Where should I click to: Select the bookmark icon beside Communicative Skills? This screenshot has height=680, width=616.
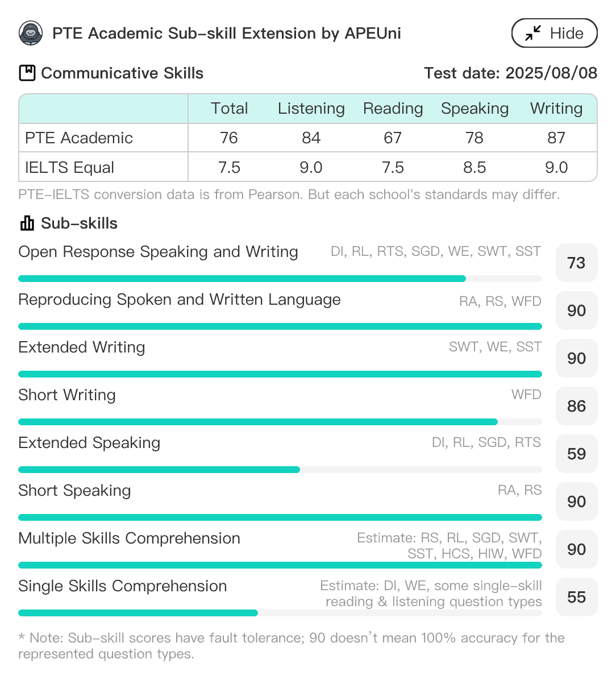tap(27, 73)
